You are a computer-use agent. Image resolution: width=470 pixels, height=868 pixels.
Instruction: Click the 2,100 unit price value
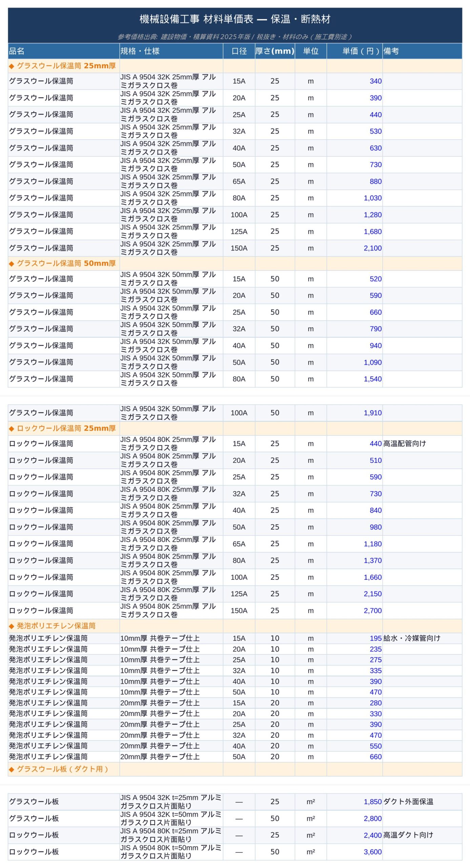point(372,248)
